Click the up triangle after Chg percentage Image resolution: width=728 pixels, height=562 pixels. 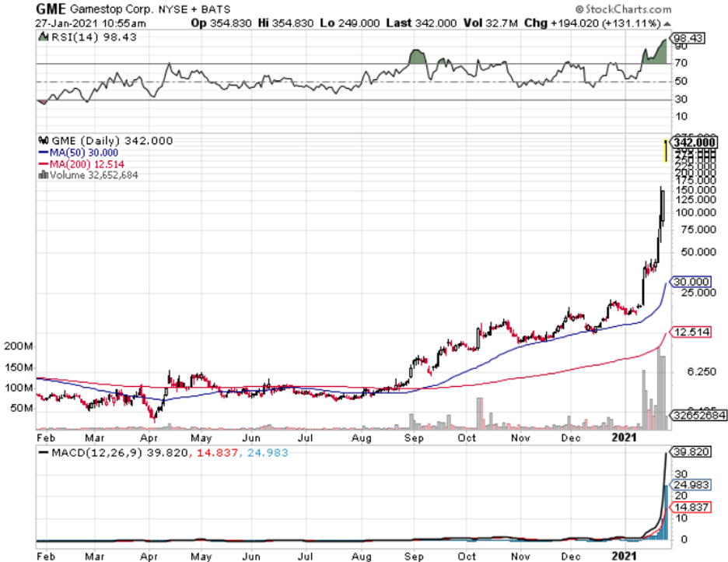pyautogui.click(x=667, y=23)
